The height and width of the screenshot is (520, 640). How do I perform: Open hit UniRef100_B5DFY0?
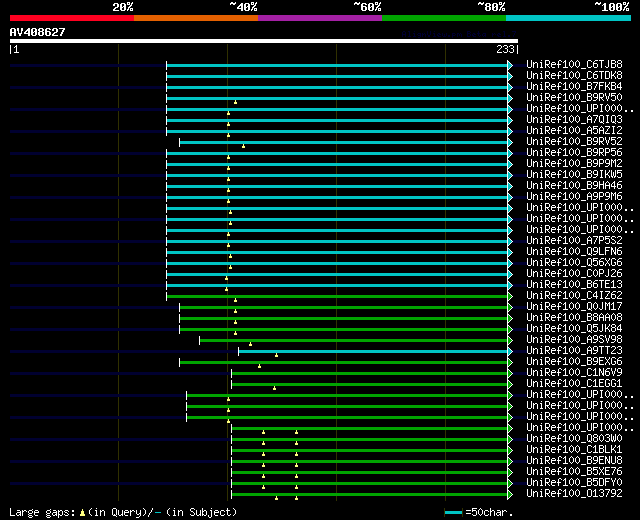coord(574,483)
